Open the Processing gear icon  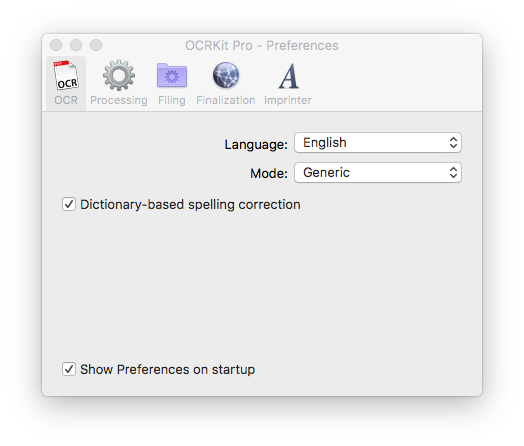[x=119, y=75]
